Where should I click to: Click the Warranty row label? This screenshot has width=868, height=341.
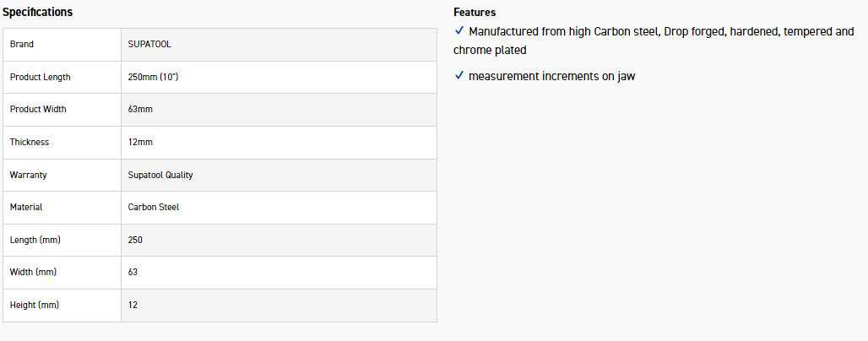click(x=28, y=175)
